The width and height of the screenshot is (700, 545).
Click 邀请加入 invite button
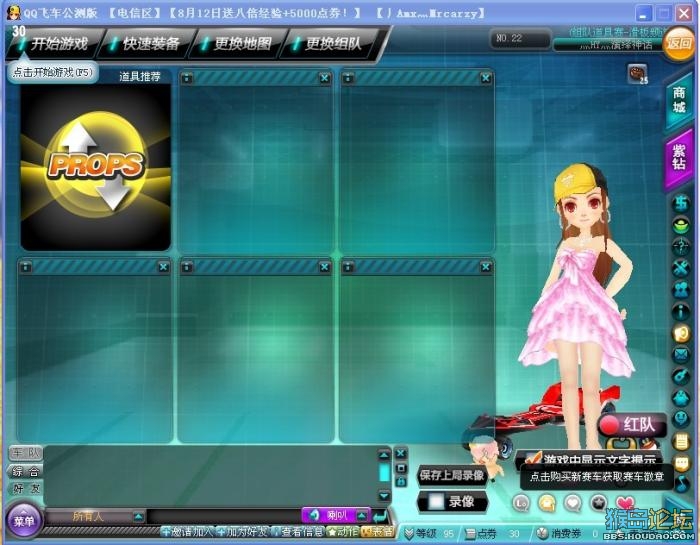tap(188, 532)
